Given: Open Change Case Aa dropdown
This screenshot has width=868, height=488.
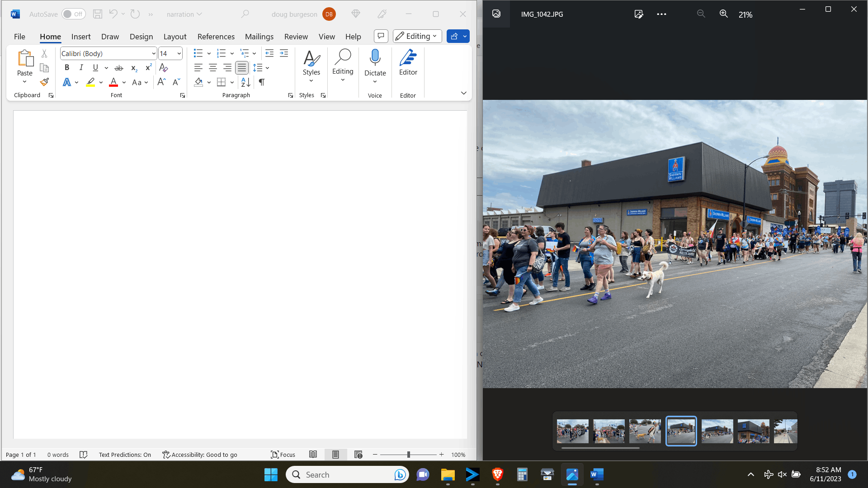Looking at the screenshot, I should [x=140, y=82].
